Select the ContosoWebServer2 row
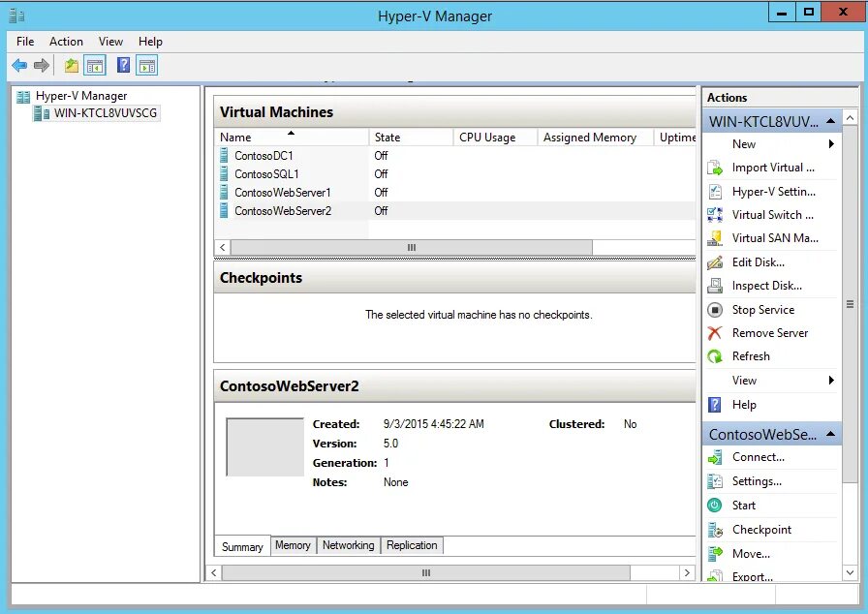868x614 pixels. pos(454,211)
